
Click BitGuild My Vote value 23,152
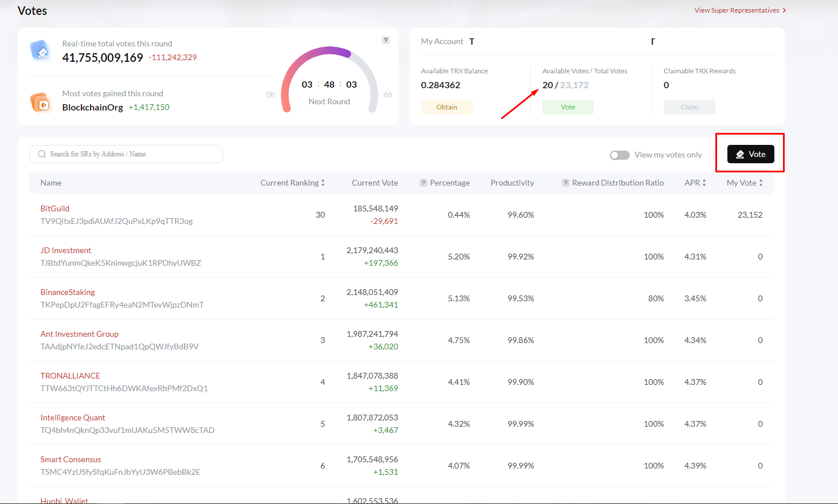point(750,215)
